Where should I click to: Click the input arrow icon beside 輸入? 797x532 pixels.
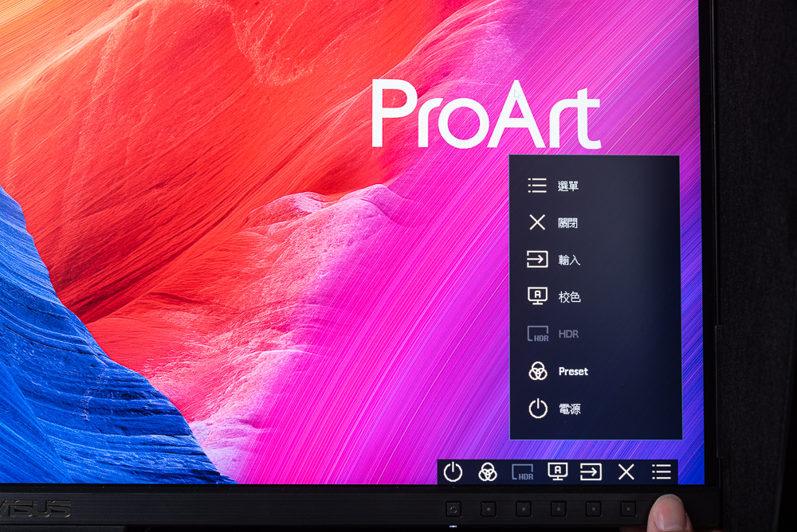point(536,259)
